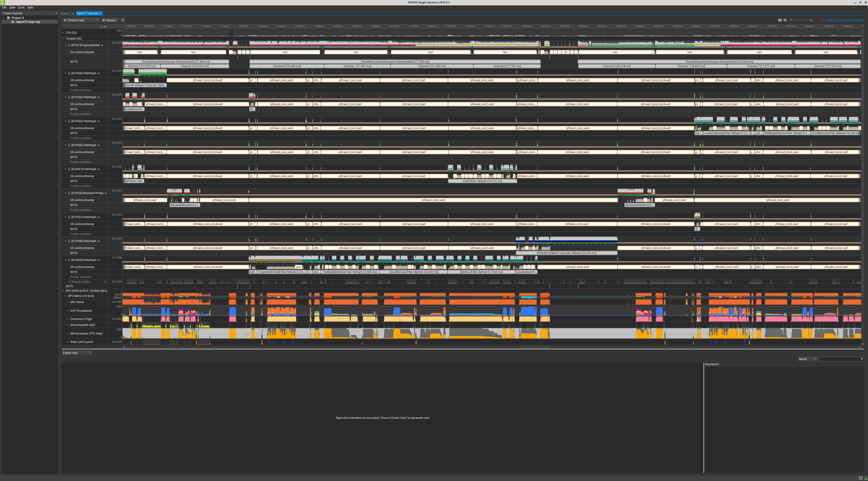Viewport: 868px width, 481px height.
Task: Click the red minus next to hidden threads
Action: click(x=101, y=282)
